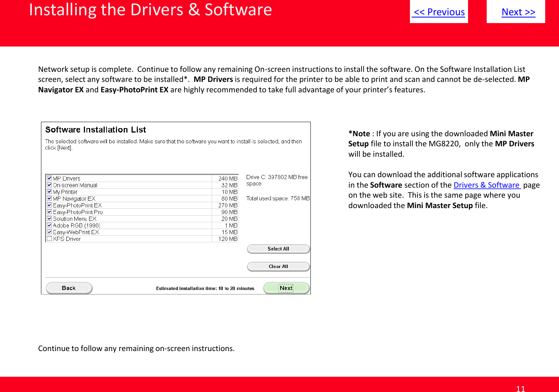Go to the << Previous page link
559x392 pixels.
pos(439,12)
